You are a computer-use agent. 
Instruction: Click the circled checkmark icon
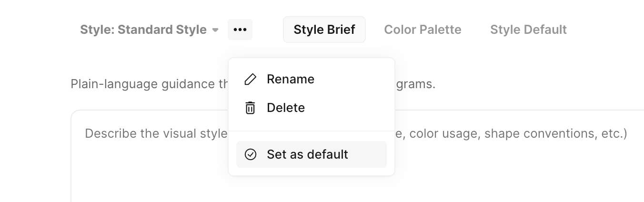point(250,154)
